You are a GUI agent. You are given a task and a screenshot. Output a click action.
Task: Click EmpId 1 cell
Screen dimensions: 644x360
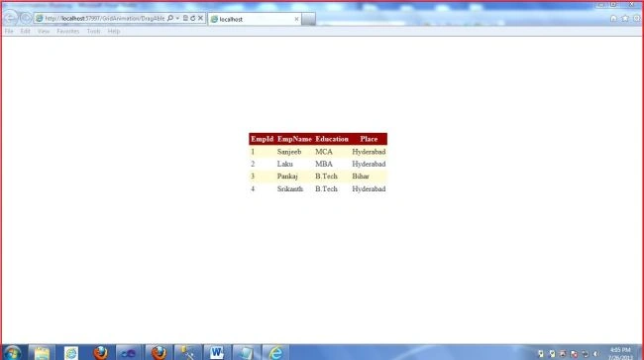click(x=253, y=152)
